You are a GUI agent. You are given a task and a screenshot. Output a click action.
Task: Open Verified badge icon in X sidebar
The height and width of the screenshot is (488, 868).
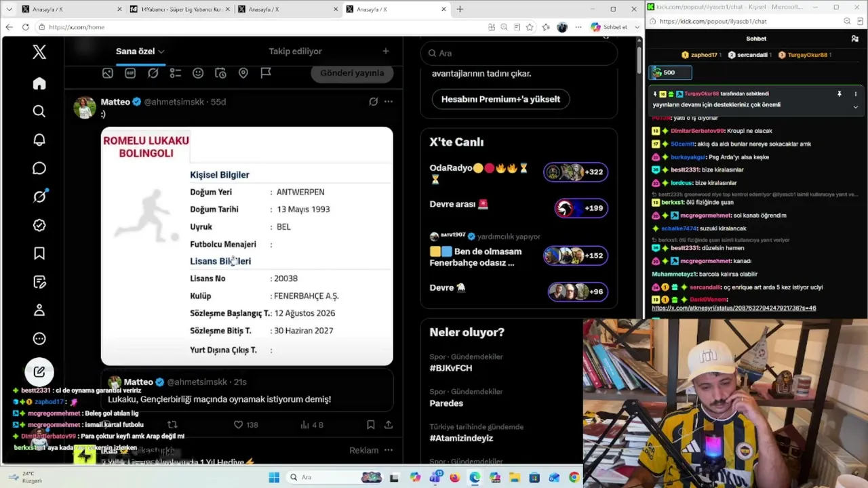[39, 225]
